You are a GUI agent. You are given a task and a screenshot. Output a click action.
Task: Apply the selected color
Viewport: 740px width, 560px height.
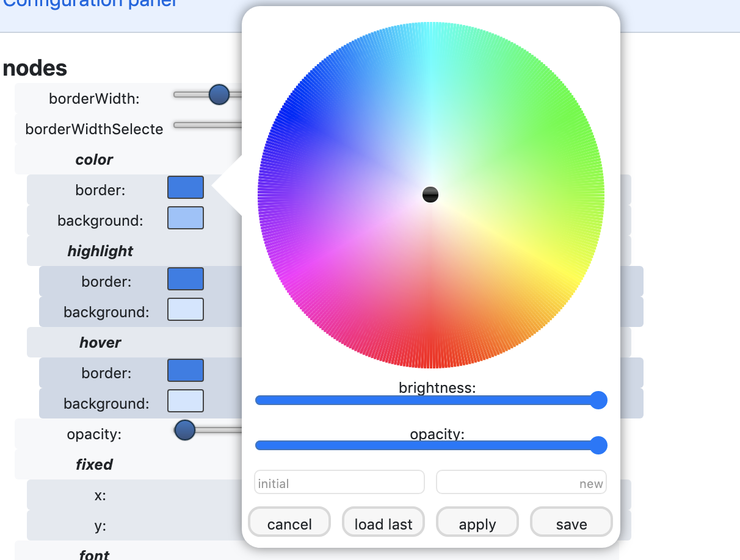(477, 522)
